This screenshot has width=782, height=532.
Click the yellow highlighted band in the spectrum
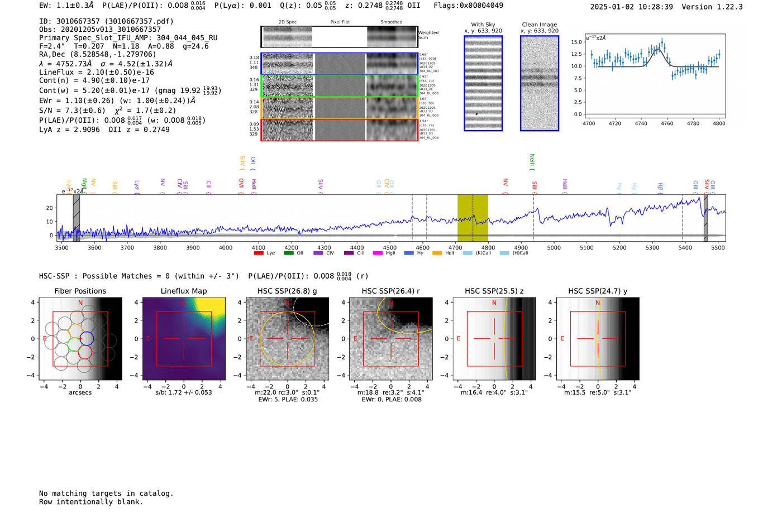(473, 218)
